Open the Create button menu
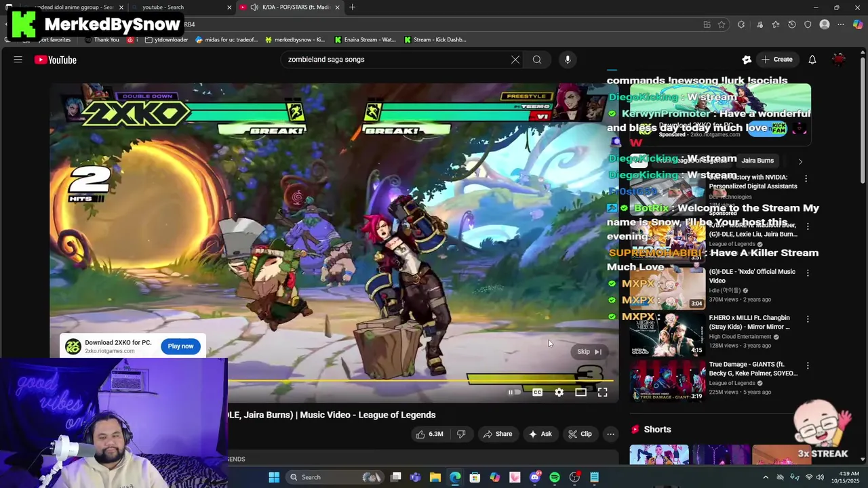The image size is (868, 488). click(x=776, y=60)
